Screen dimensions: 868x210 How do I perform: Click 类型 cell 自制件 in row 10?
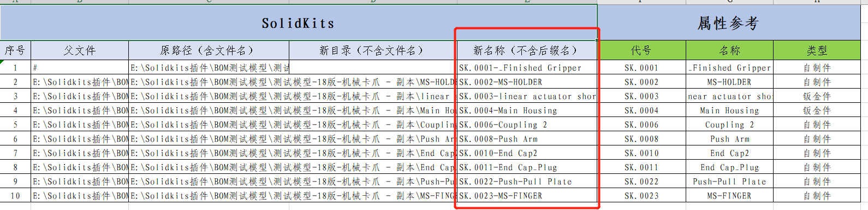pos(817,196)
